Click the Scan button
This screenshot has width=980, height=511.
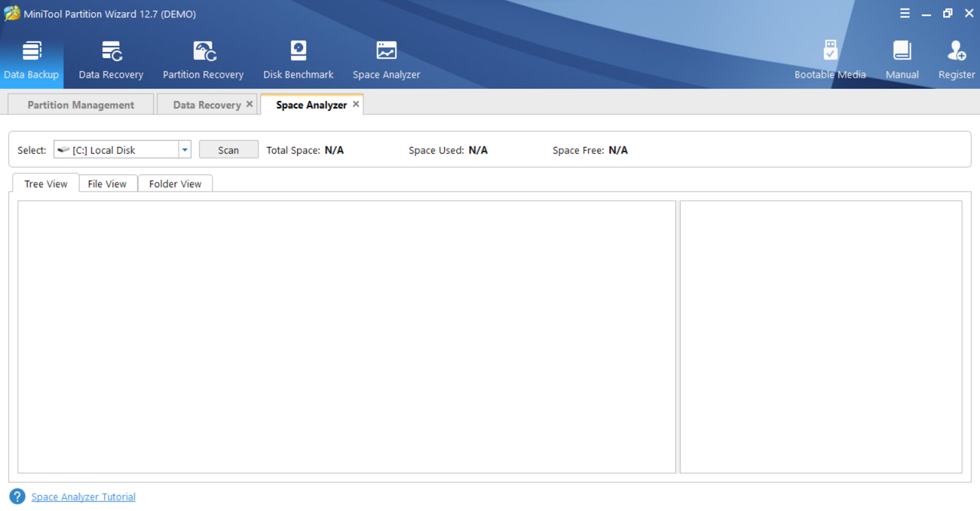[x=228, y=150]
